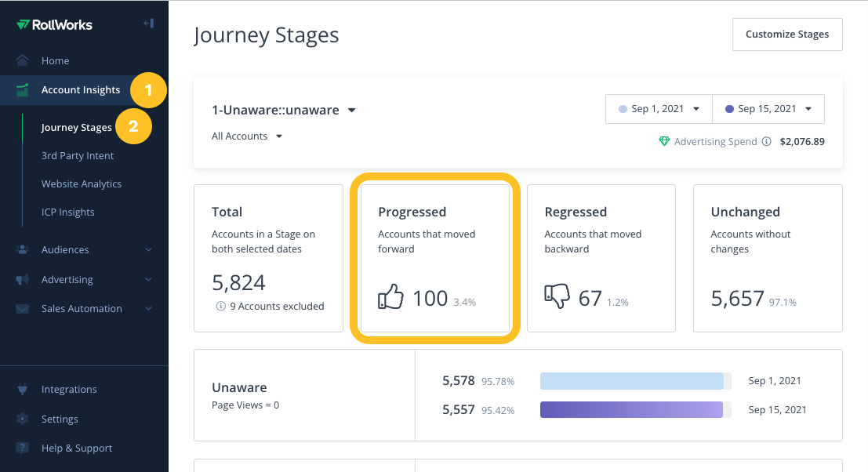Collapse the sidebar with the arrow icon
Screen dimensions: 868x472
point(148,24)
